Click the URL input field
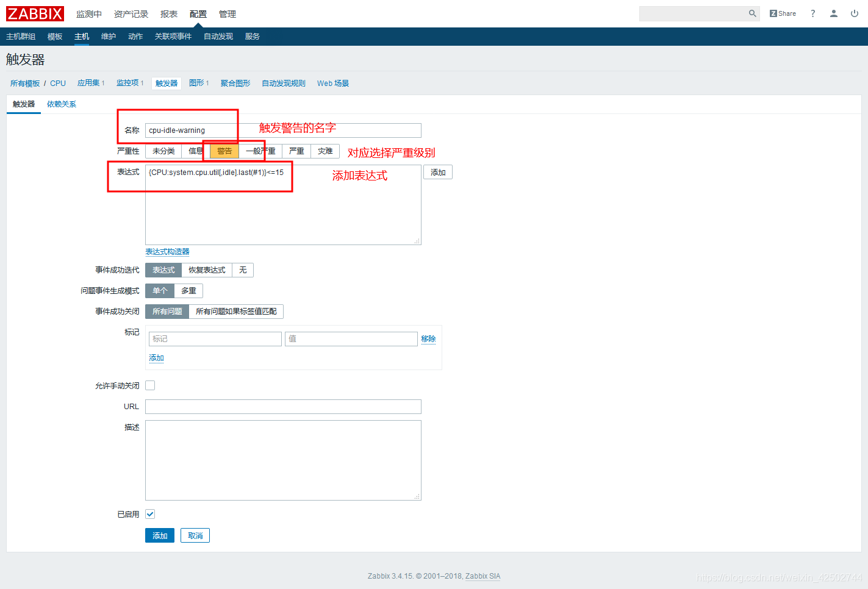This screenshot has width=868, height=589. coord(283,407)
